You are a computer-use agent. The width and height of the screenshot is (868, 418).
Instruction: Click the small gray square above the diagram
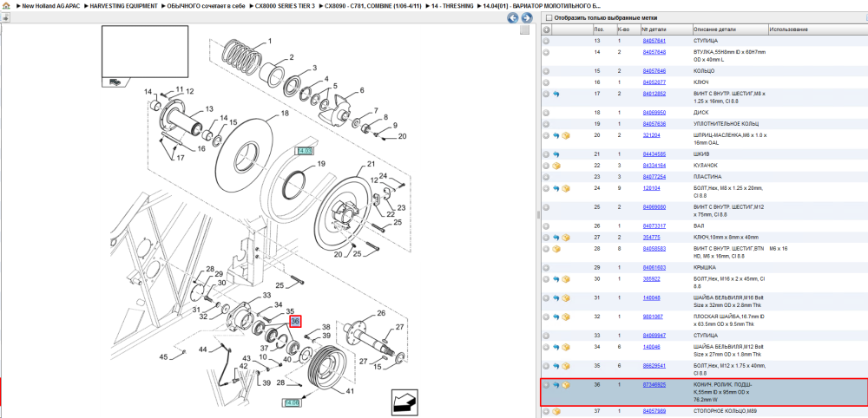click(525, 29)
